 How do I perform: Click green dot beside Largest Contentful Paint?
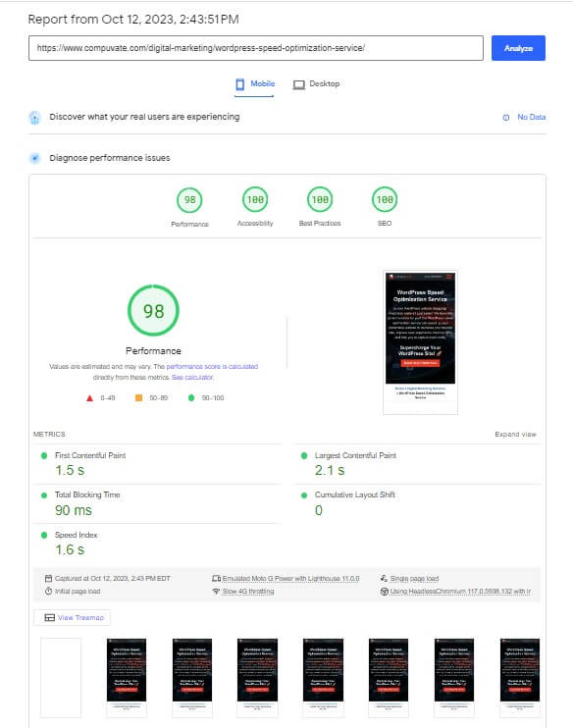click(x=304, y=455)
